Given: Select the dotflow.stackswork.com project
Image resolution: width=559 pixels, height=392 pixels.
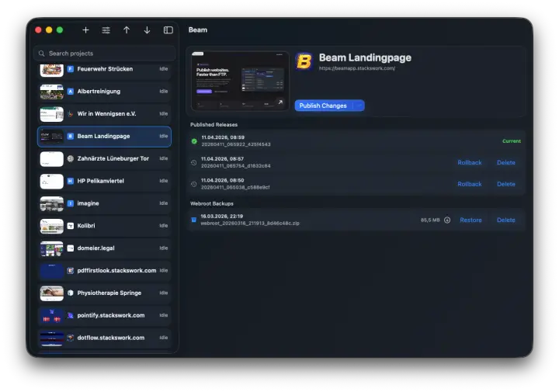Looking at the screenshot, I should point(105,338).
